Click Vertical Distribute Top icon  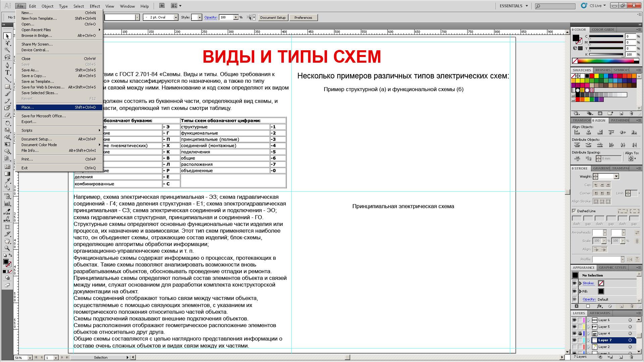tap(577, 145)
